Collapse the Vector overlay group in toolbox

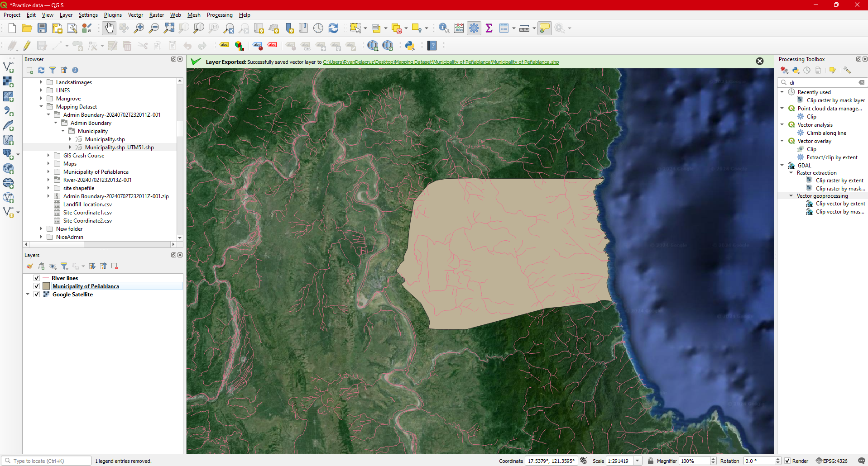pos(782,141)
